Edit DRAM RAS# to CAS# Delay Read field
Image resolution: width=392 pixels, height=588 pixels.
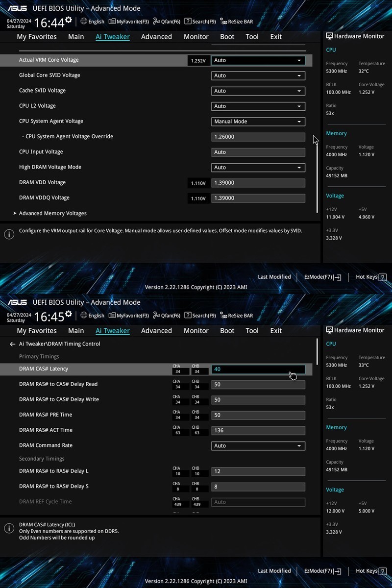[x=258, y=385]
